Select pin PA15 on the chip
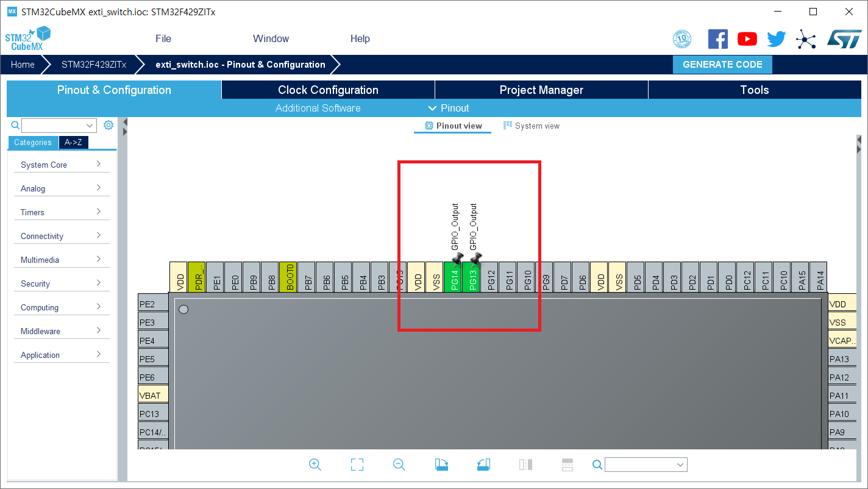This screenshot has width=868, height=489. point(801,276)
